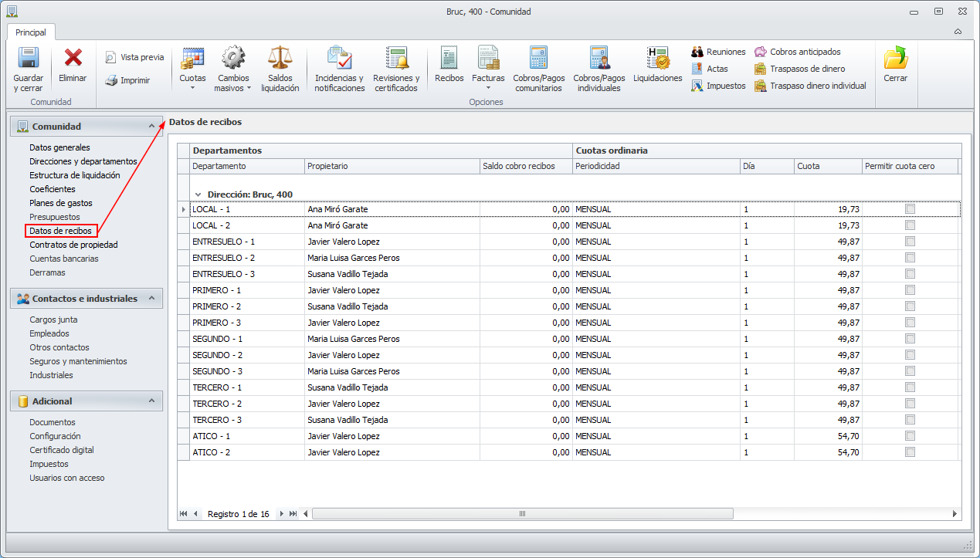Collapse the Contactos e industriales panel

point(151,299)
